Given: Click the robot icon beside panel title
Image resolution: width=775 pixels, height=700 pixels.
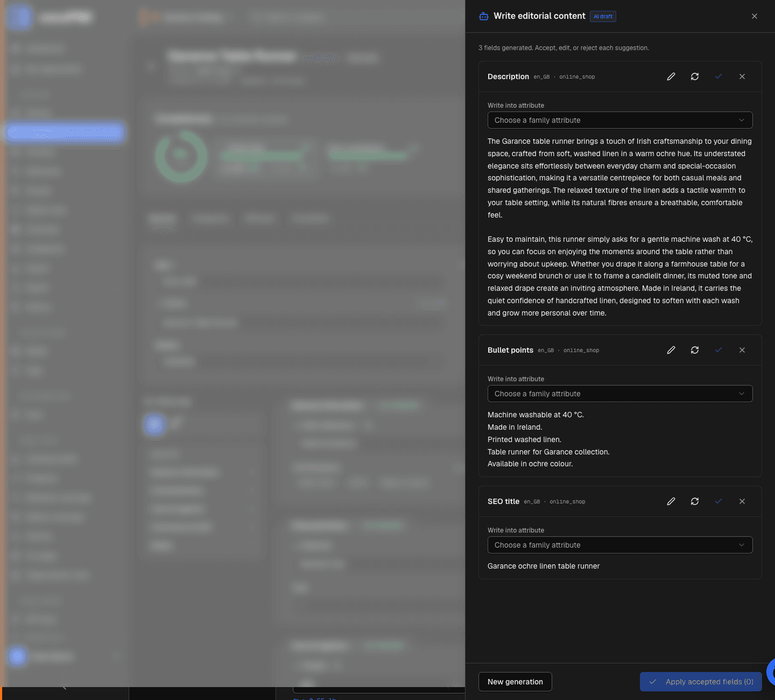Looking at the screenshot, I should tap(484, 16).
